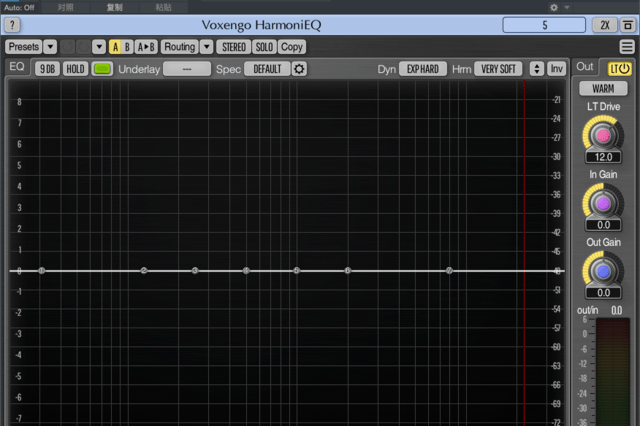Click Out Gain value field 0.0

pos(603,293)
